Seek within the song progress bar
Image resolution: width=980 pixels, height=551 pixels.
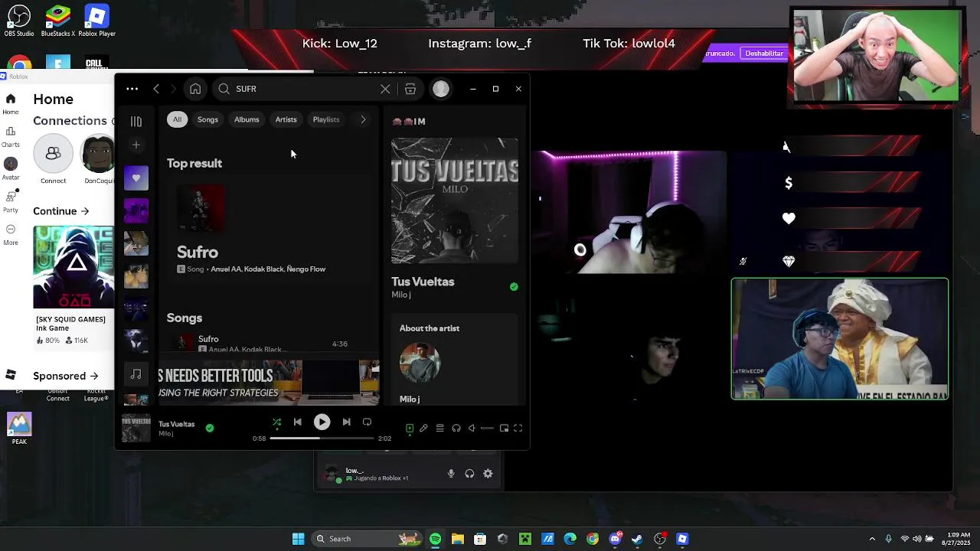point(322,439)
